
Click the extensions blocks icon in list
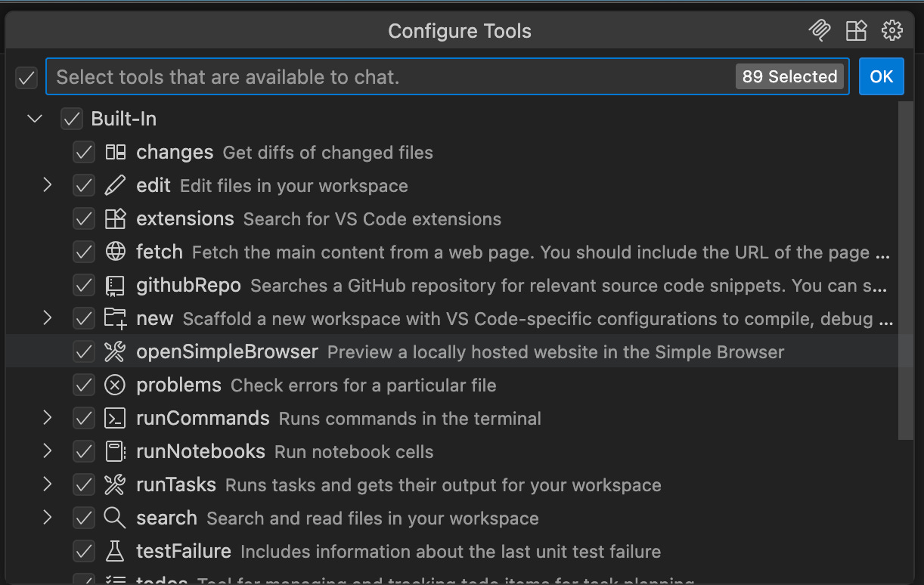(x=115, y=219)
